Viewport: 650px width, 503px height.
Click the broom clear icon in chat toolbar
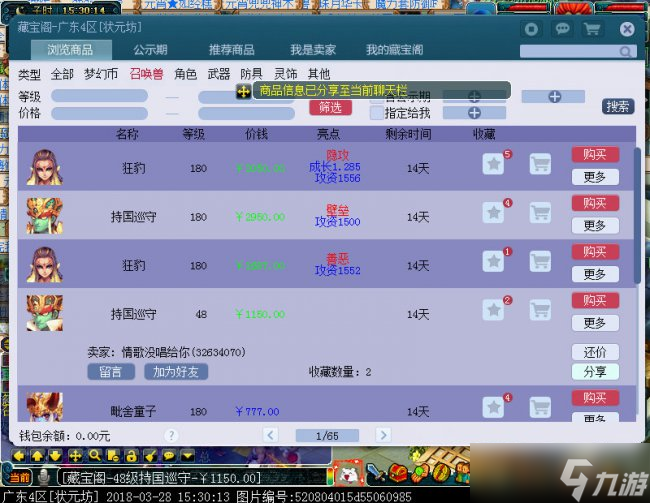(150, 456)
